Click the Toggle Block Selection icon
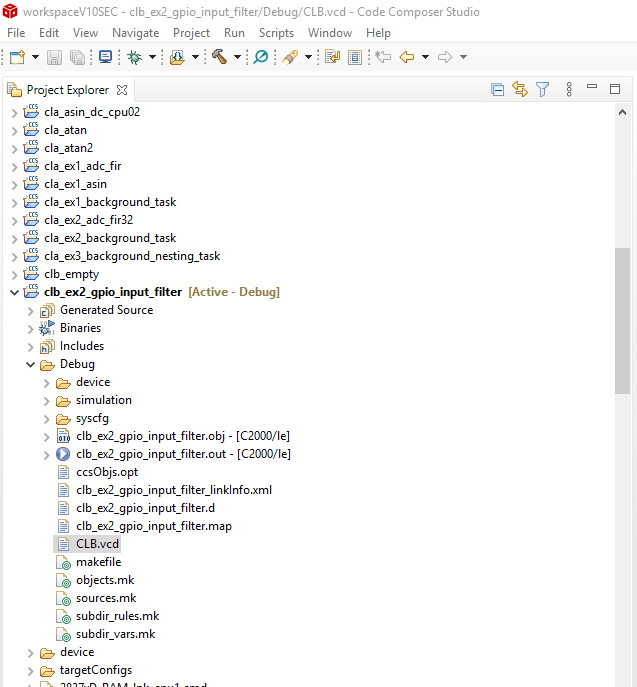This screenshot has width=637, height=687. (355, 57)
